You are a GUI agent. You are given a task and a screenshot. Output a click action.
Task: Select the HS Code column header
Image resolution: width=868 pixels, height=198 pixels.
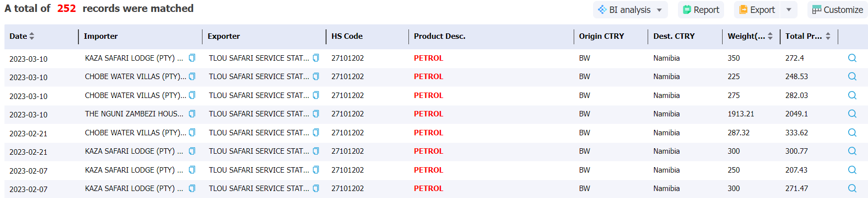coord(347,36)
